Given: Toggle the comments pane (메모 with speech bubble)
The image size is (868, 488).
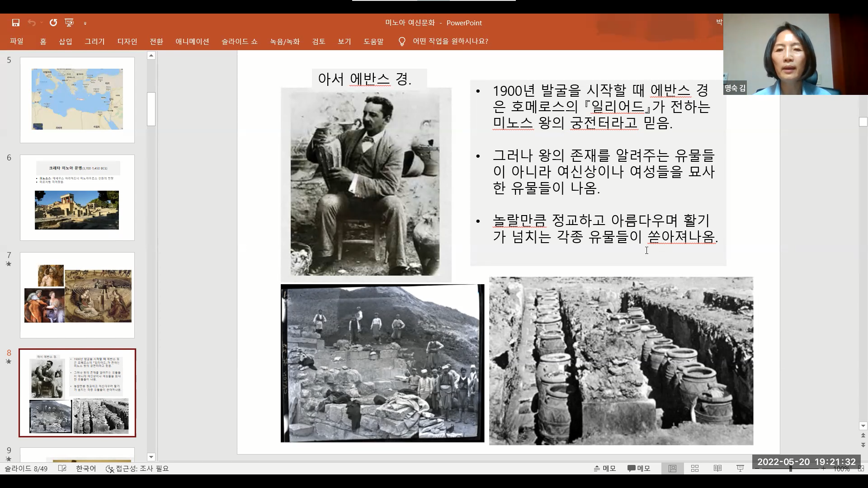Looking at the screenshot, I should point(638,469).
